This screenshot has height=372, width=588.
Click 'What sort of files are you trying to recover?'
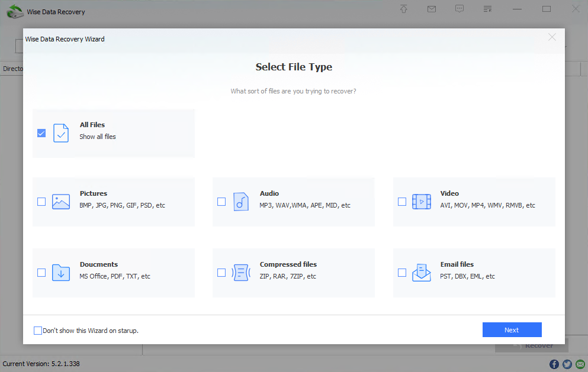coord(293,91)
